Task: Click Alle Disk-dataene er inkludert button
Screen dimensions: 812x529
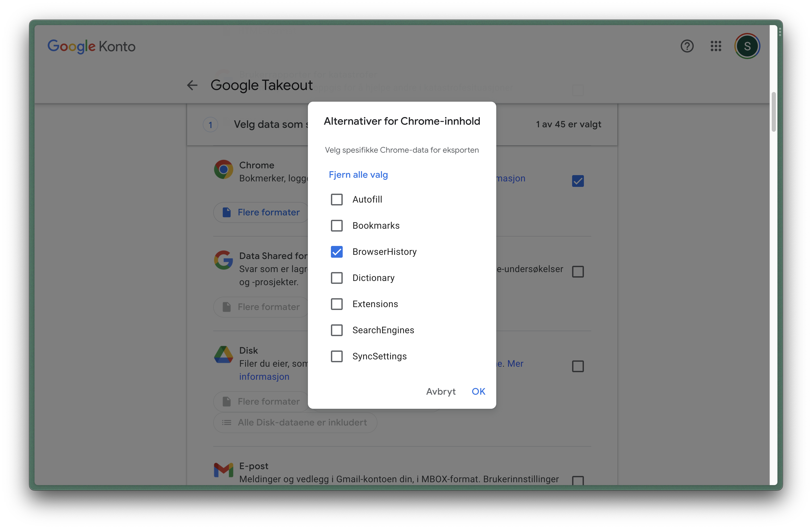Action: pos(295,423)
